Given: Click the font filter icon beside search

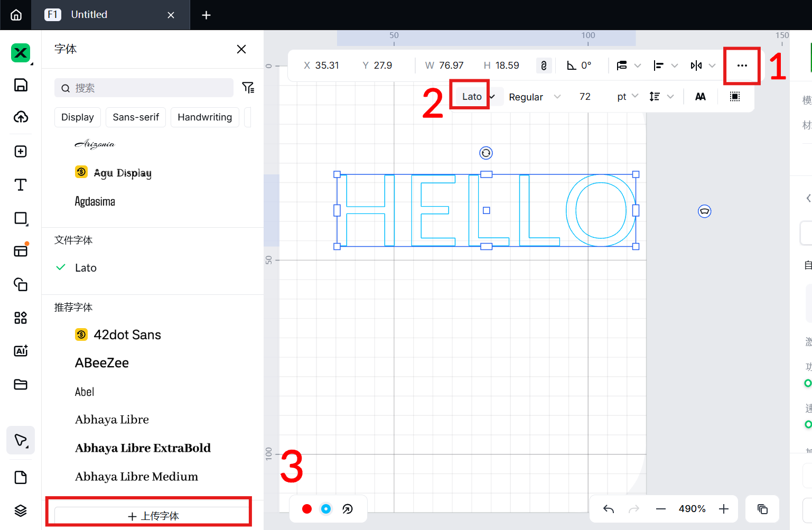Looking at the screenshot, I should click(248, 88).
